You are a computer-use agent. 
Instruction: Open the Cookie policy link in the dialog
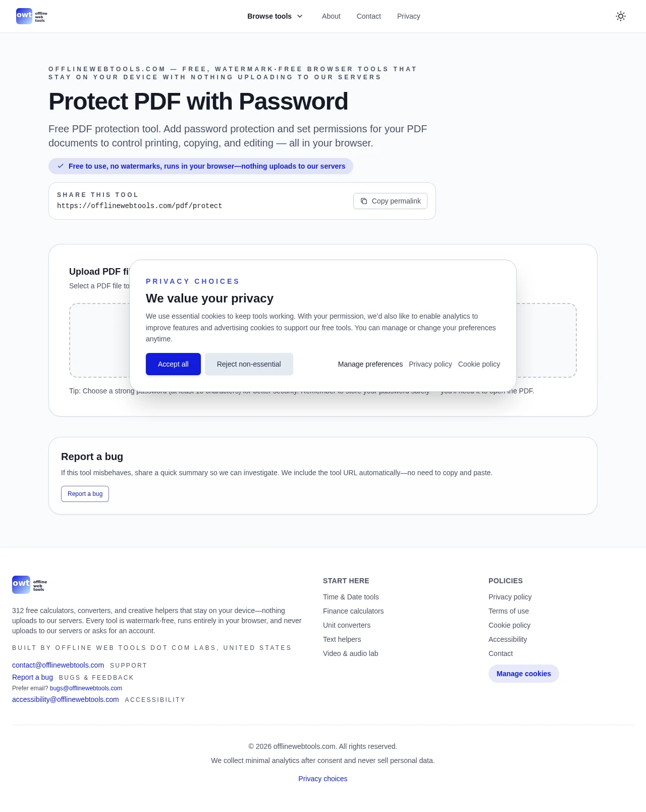click(479, 364)
